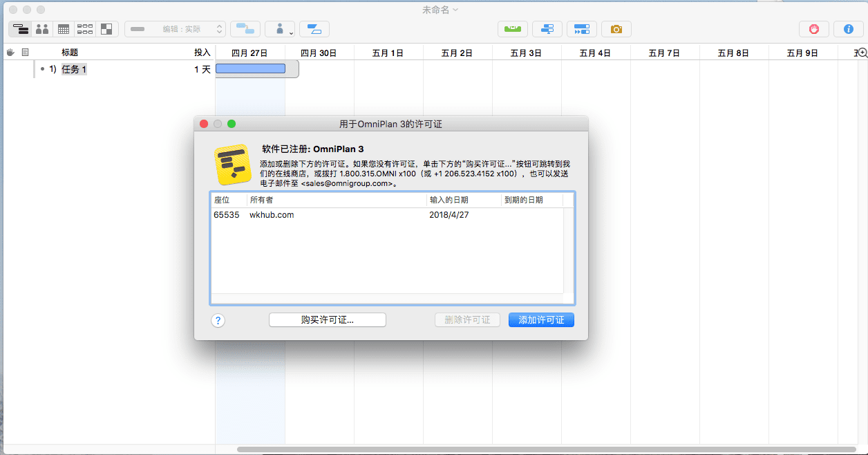
Task: Switch to the Gantt task view
Action: tap(21, 29)
